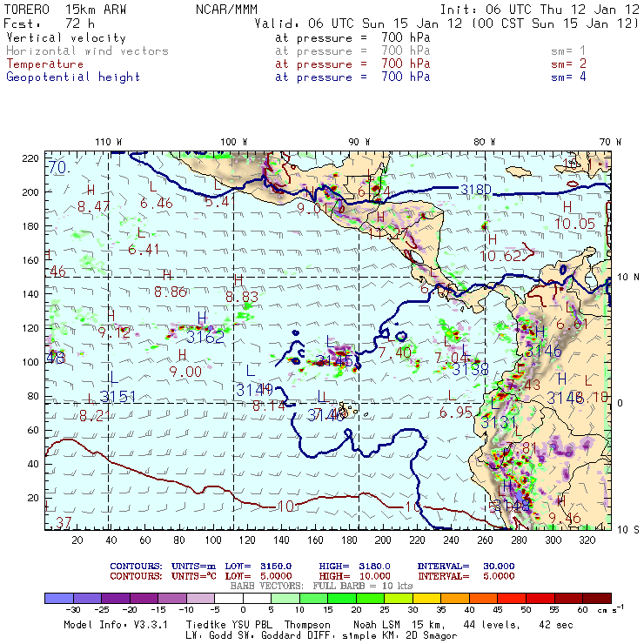Click the "NCAR/MMM" header label

226,10
